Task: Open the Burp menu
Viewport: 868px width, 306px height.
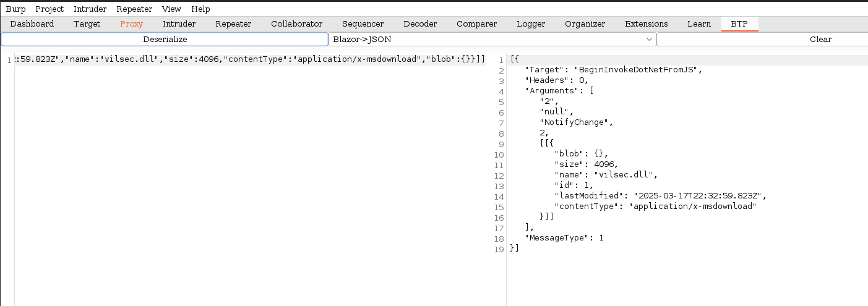Action: [15, 9]
